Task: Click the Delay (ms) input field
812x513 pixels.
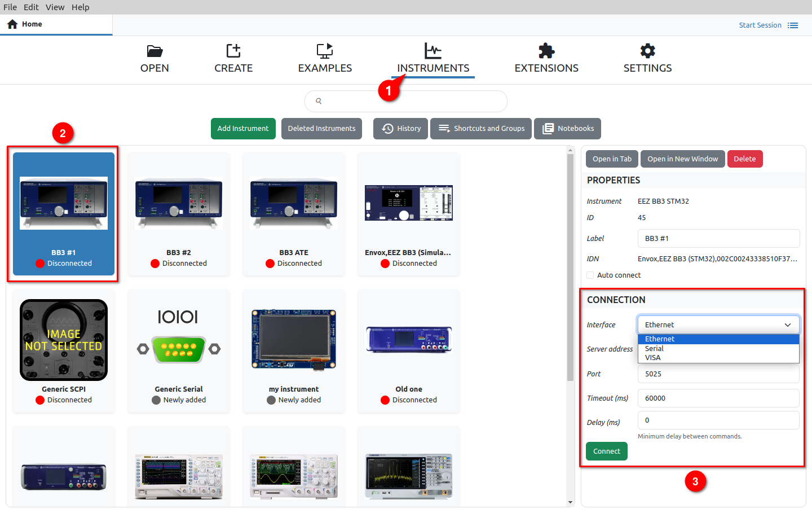Action: point(718,420)
